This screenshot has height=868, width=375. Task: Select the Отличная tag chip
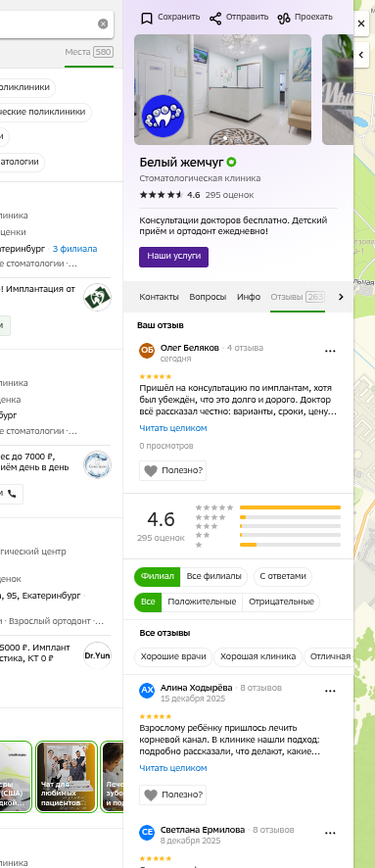[329, 656]
